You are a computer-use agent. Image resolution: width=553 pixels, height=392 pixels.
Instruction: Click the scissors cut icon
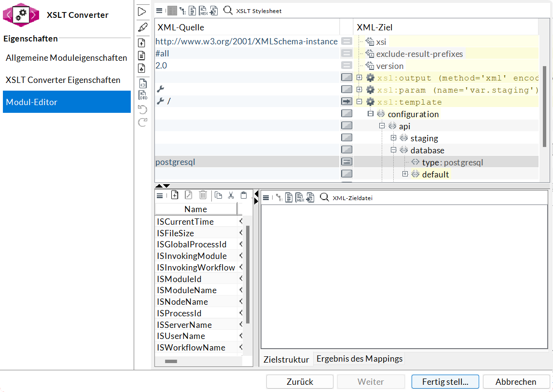click(231, 195)
